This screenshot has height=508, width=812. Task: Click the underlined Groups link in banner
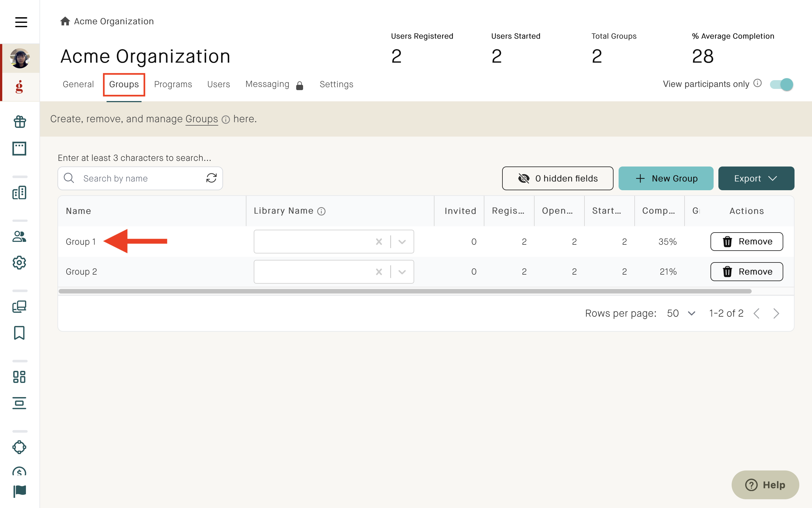pos(202,119)
